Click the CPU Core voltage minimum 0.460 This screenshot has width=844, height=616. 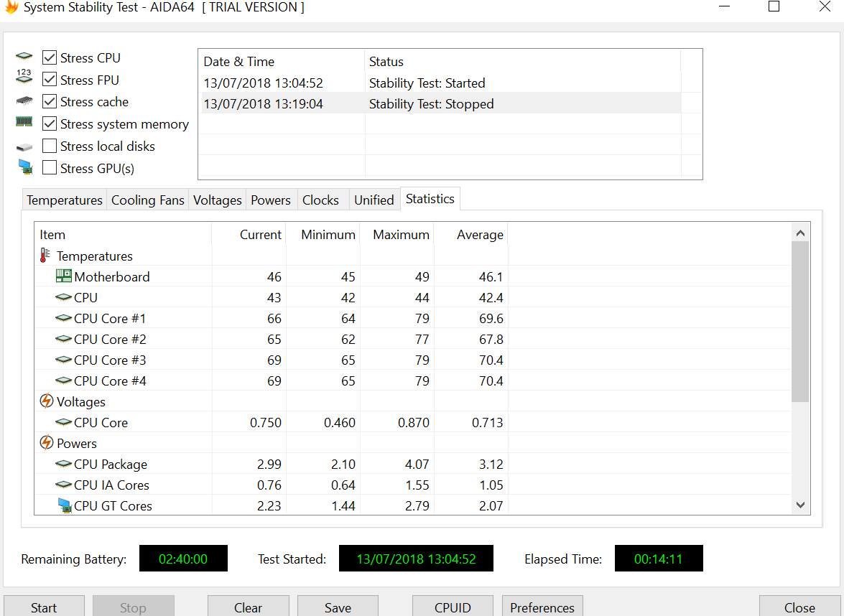coord(340,422)
